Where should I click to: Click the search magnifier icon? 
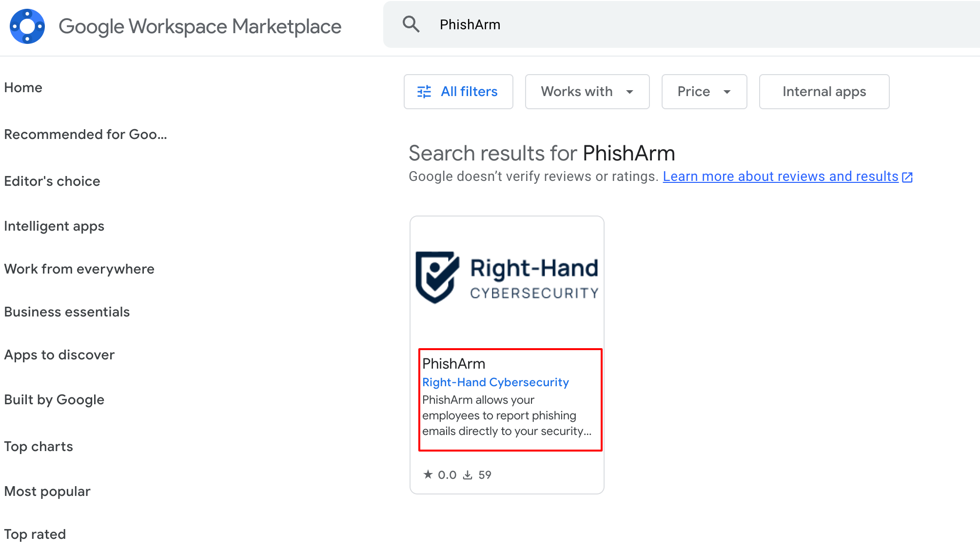click(x=411, y=24)
